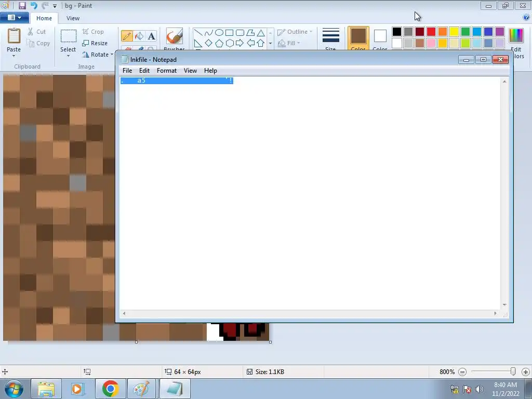Expand the Paste dropdown arrow
The image size is (532, 399).
[x=14, y=56]
